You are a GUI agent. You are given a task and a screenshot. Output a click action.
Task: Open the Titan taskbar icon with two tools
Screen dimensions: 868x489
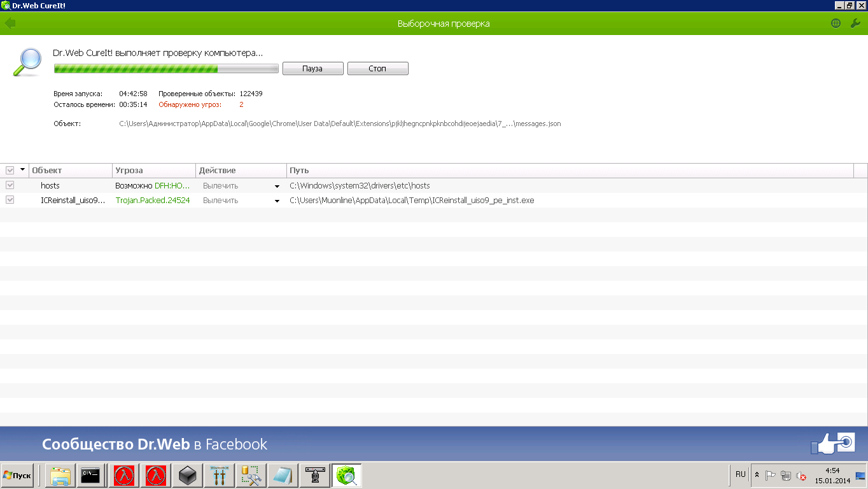click(220, 476)
